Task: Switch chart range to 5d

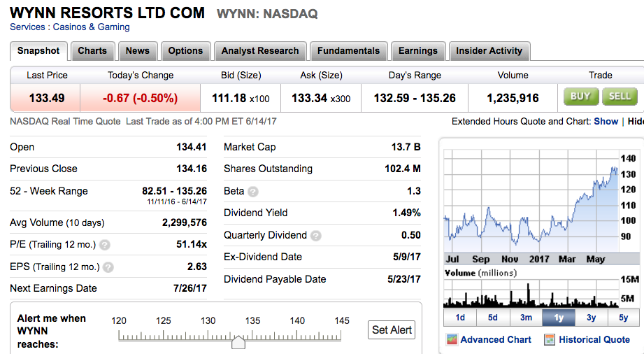Action: point(493,317)
